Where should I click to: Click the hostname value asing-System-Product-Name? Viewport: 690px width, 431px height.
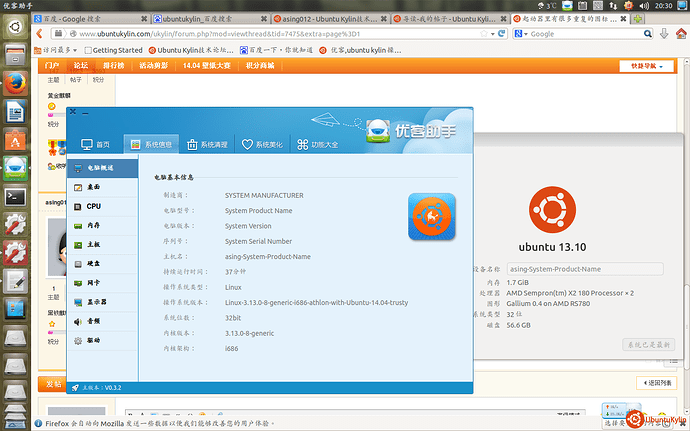[x=268, y=257]
